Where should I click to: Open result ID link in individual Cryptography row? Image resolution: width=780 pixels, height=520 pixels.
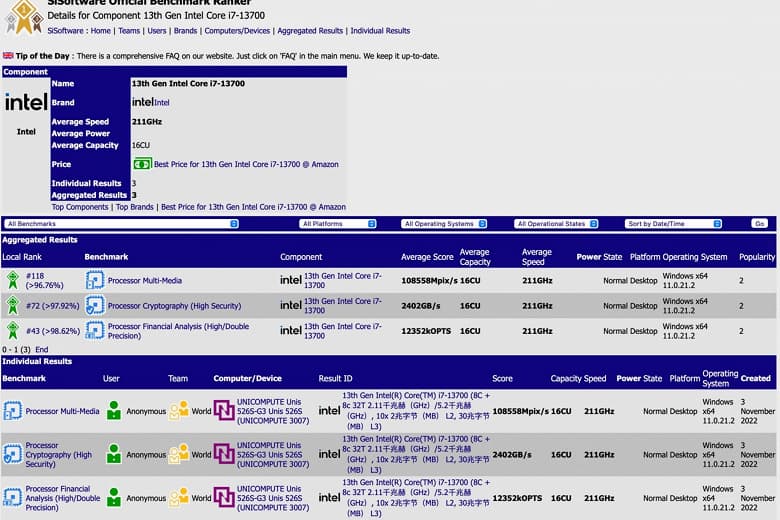pos(416,454)
